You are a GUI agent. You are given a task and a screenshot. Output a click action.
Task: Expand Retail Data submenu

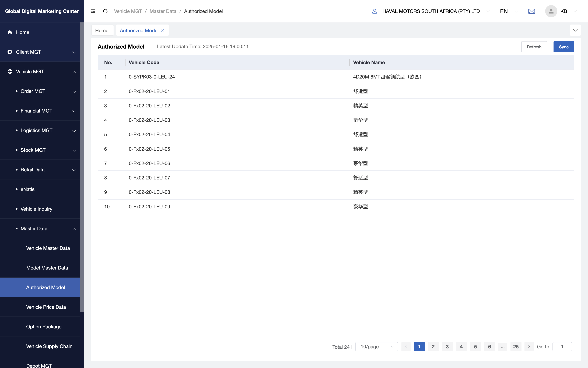click(74, 170)
